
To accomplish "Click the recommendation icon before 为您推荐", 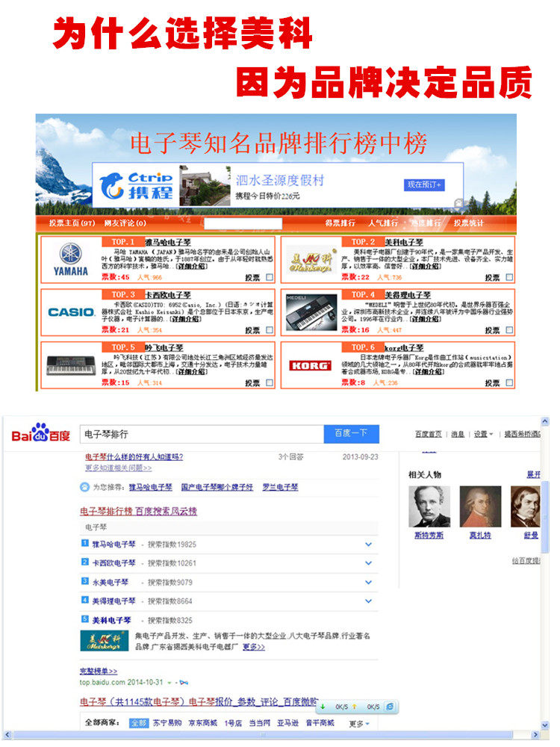I will [85, 487].
